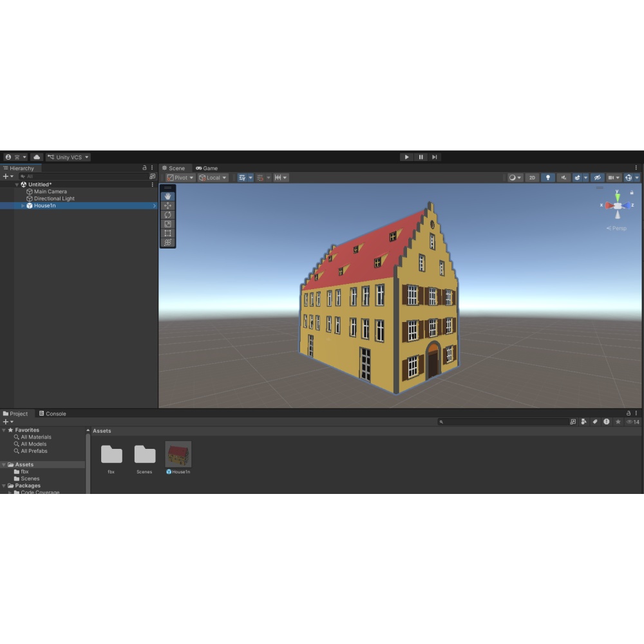The image size is (644, 644).
Task: Open Scene view three-dot options menu
Action: [x=636, y=168]
